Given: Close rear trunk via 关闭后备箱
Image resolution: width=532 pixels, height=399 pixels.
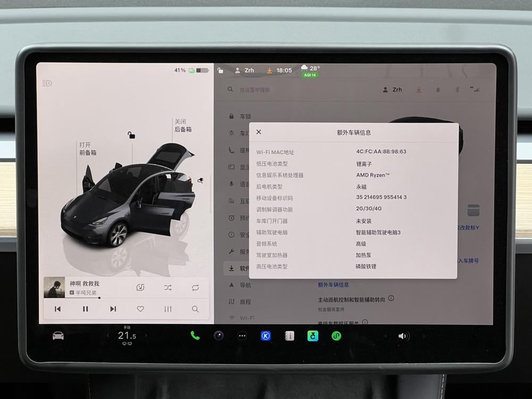Looking at the screenshot, I should click(x=183, y=126).
